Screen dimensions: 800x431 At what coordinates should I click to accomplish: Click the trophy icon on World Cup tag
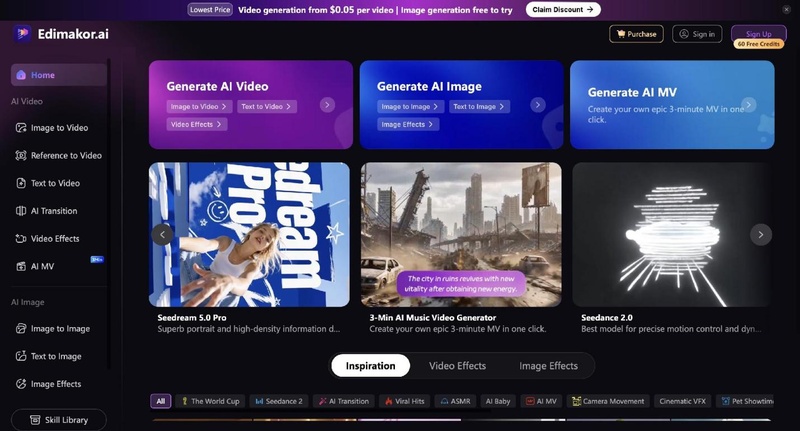coord(185,401)
